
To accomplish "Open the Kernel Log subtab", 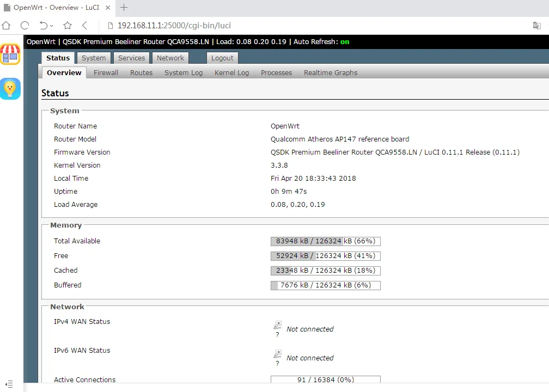I will coord(232,73).
